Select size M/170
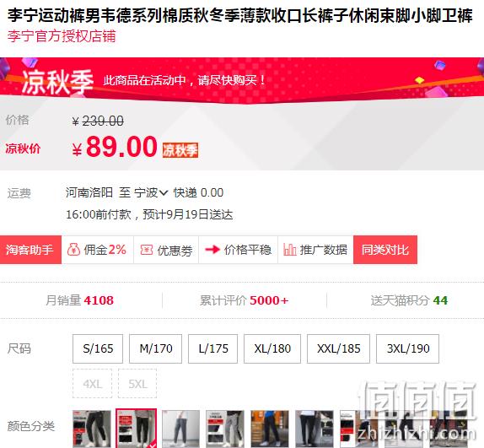 (x=155, y=348)
